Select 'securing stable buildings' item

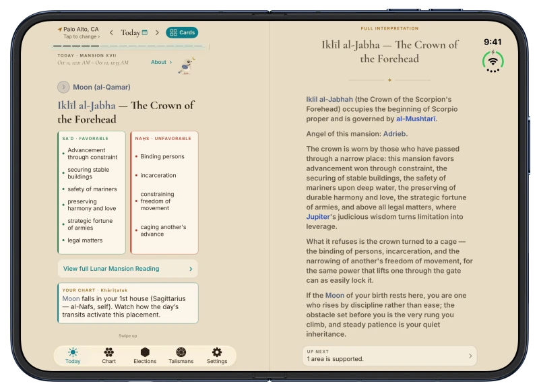[88, 173]
